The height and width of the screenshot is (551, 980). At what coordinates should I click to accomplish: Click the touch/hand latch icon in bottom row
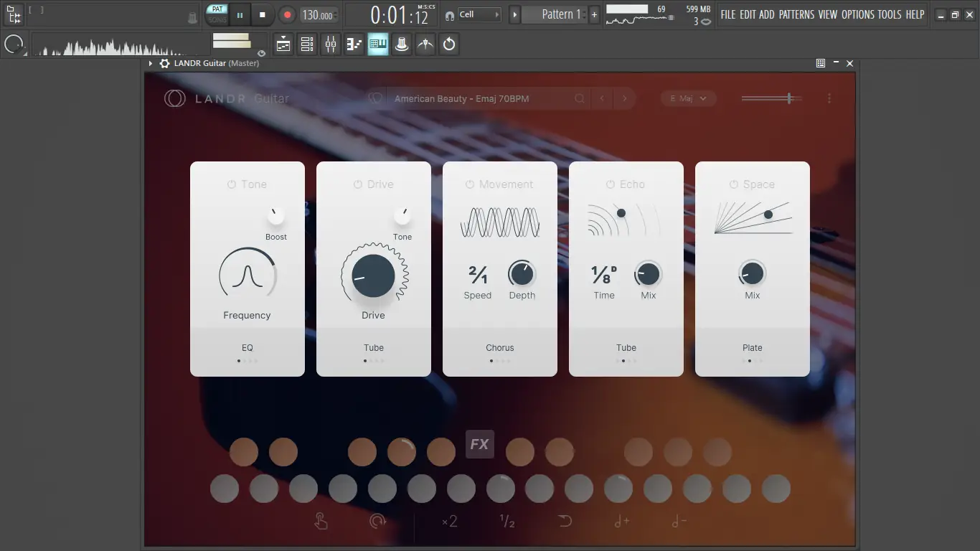[321, 522]
